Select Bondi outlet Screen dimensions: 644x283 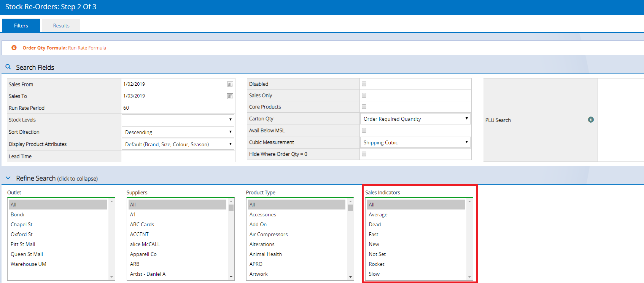click(58, 214)
